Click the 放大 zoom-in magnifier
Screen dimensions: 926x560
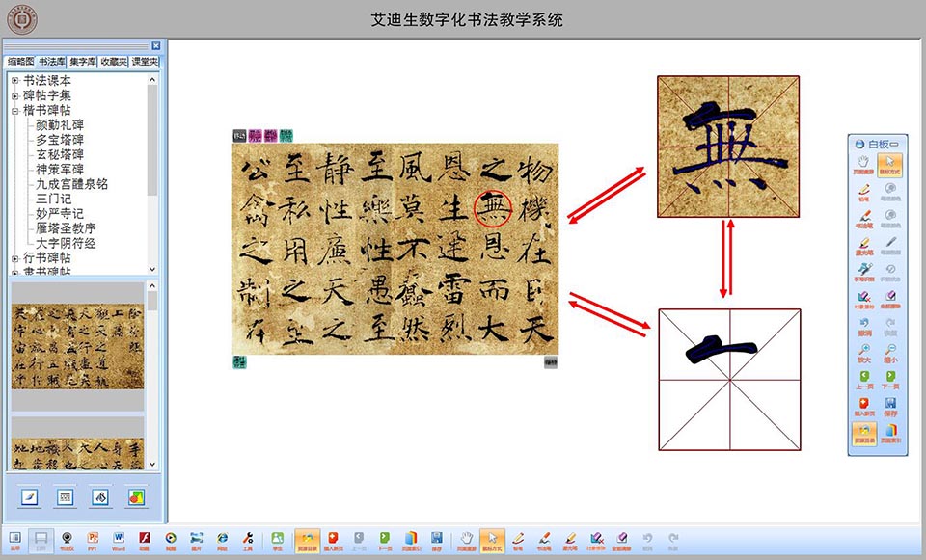[864, 353]
